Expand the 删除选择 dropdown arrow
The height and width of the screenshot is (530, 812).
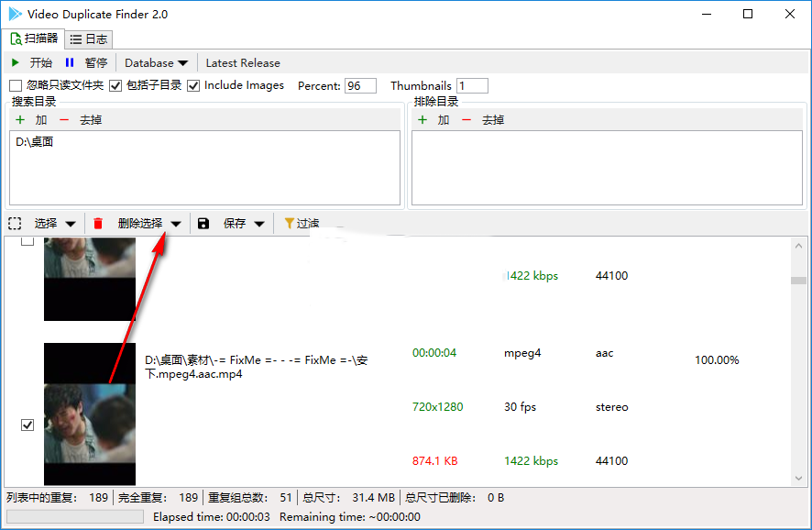(176, 224)
